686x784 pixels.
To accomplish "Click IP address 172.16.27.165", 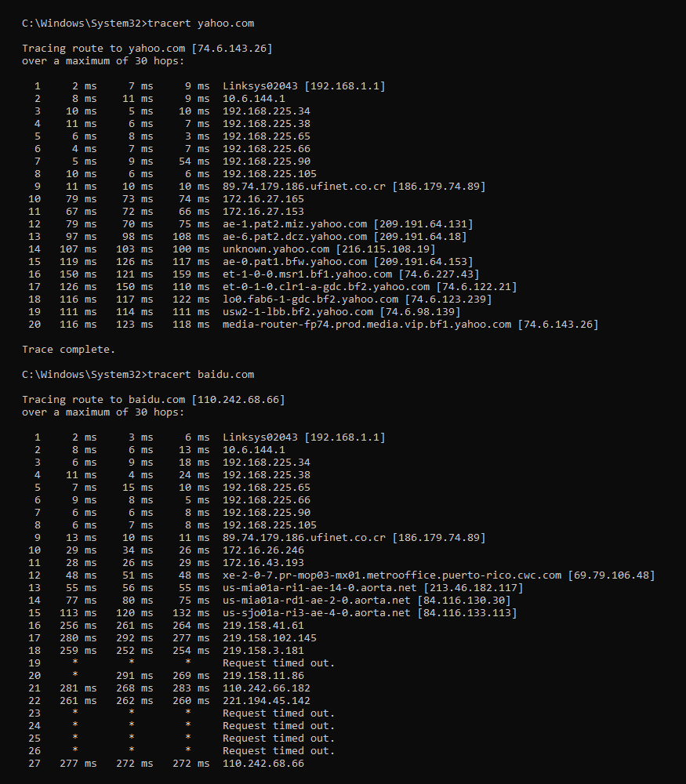I will 263,199.
